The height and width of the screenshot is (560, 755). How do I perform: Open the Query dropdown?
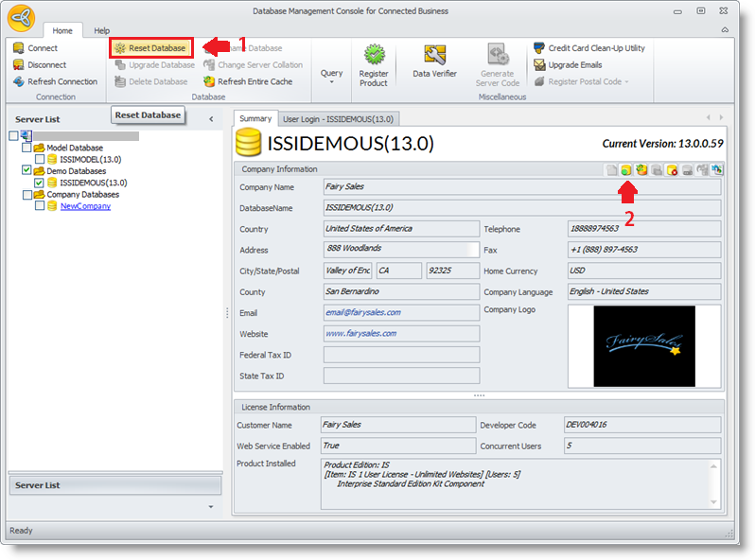pos(331,74)
